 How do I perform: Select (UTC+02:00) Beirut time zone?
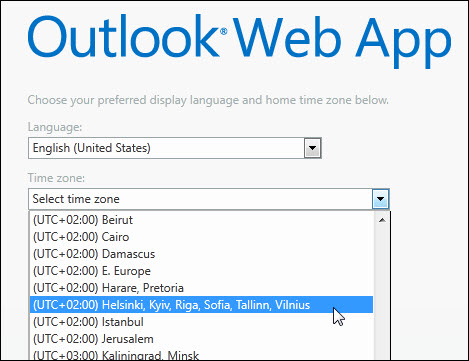coord(201,220)
